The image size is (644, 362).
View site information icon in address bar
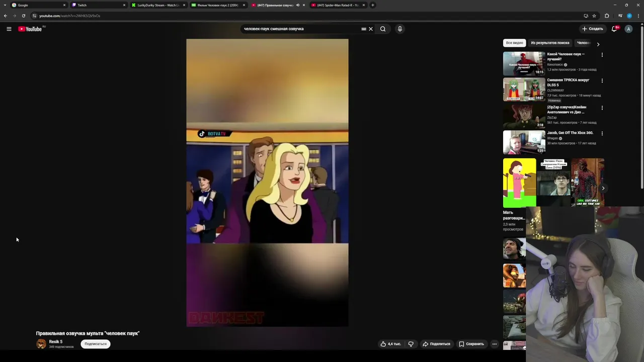[x=34, y=16]
